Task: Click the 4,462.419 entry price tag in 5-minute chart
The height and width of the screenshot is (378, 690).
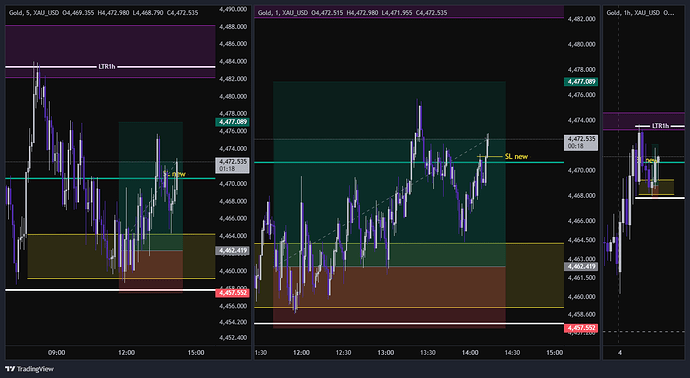Action: [x=233, y=251]
